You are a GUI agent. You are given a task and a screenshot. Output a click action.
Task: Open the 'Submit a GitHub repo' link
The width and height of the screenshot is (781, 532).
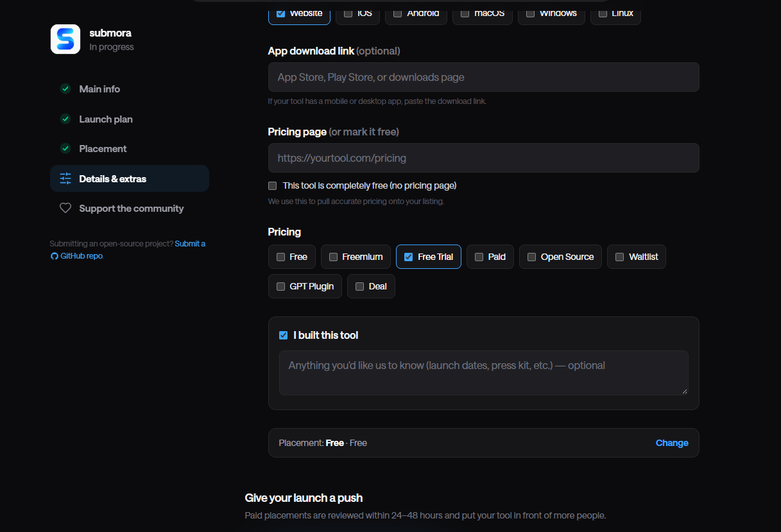click(x=128, y=250)
